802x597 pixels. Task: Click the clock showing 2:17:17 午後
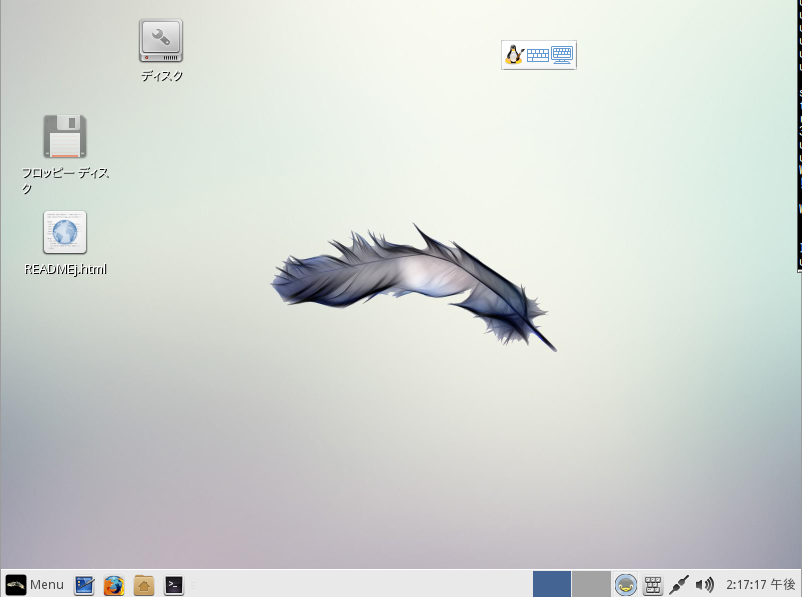(x=761, y=584)
